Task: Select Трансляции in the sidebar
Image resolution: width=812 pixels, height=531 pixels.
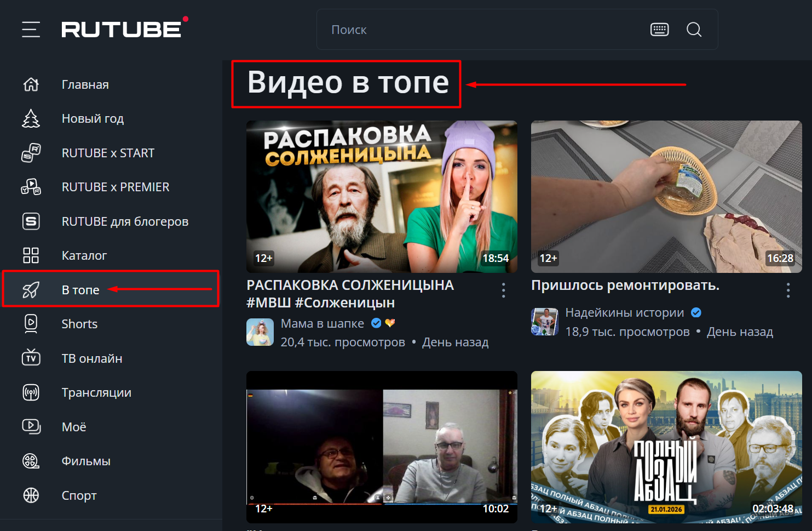Action: click(96, 392)
